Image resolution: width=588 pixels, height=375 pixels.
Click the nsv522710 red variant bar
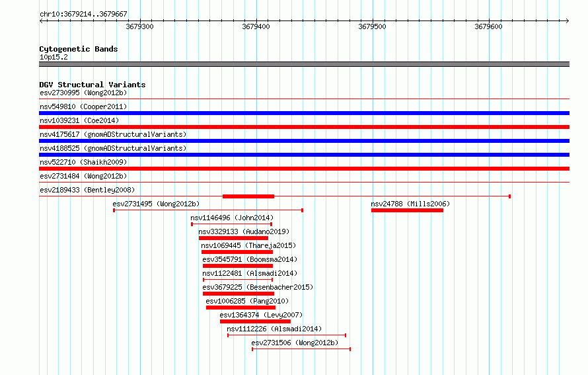pos(304,169)
